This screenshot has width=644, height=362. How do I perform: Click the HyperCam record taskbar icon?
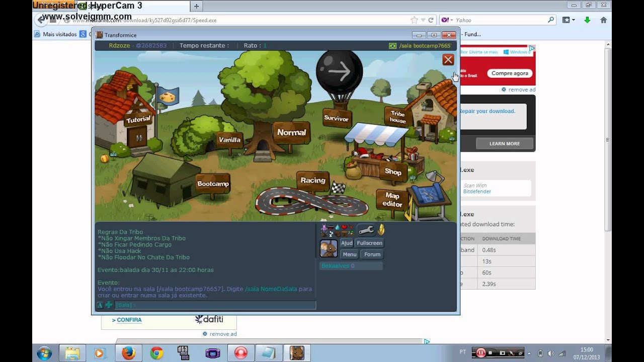tap(241, 353)
